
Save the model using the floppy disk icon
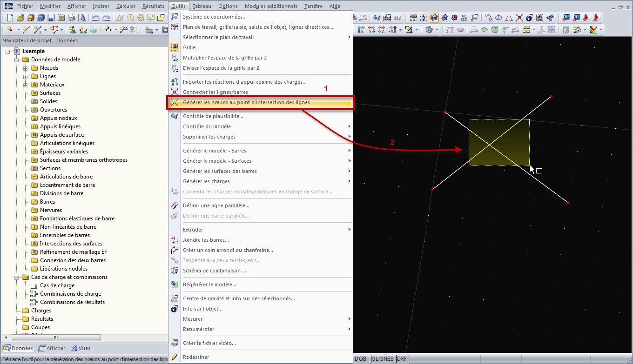pos(51,18)
